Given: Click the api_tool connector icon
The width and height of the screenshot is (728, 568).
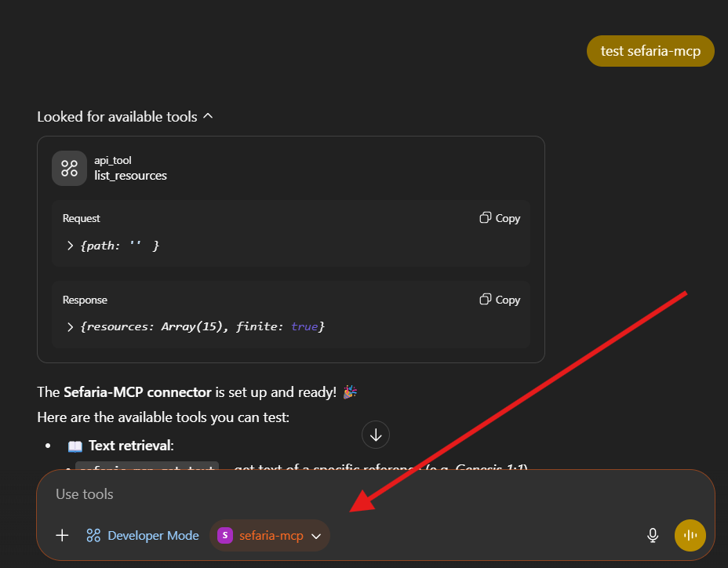Looking at the screenshot, I should pos(69,168).
